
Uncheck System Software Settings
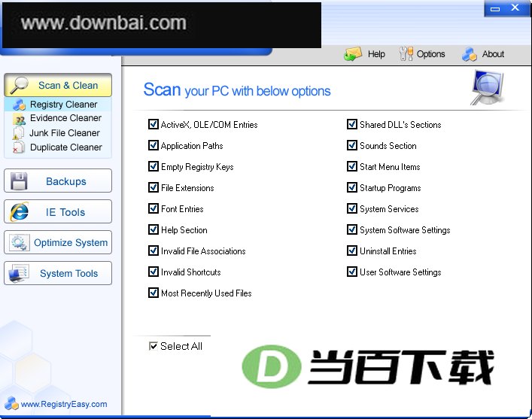pyautogui.click(x=352, y=229)
